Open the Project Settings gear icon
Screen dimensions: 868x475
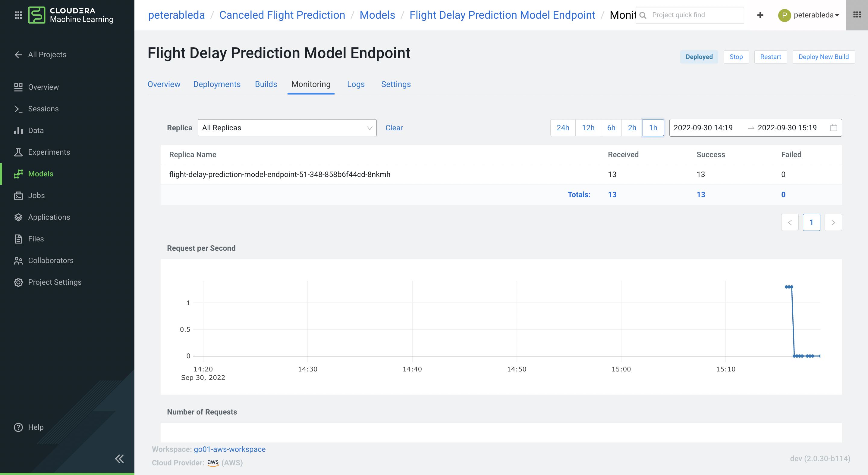tap(18, 282)
